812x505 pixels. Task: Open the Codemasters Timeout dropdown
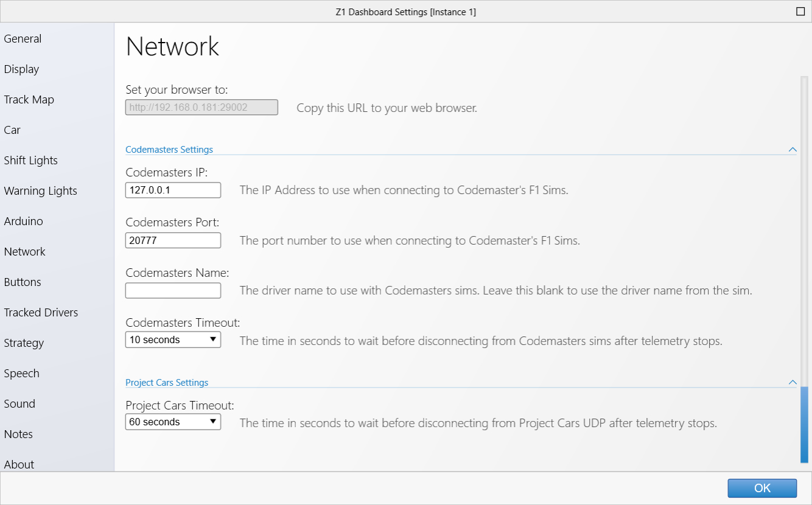173,340
